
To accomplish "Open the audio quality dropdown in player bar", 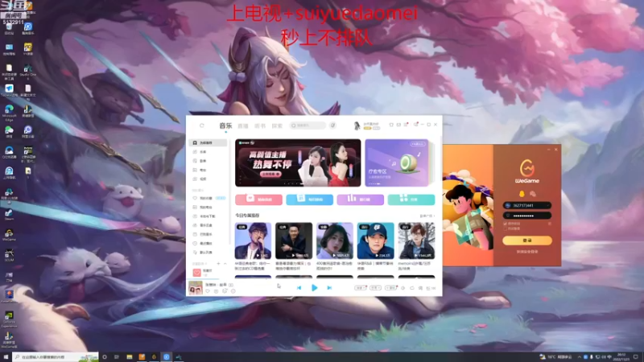I will pos(375,288).
